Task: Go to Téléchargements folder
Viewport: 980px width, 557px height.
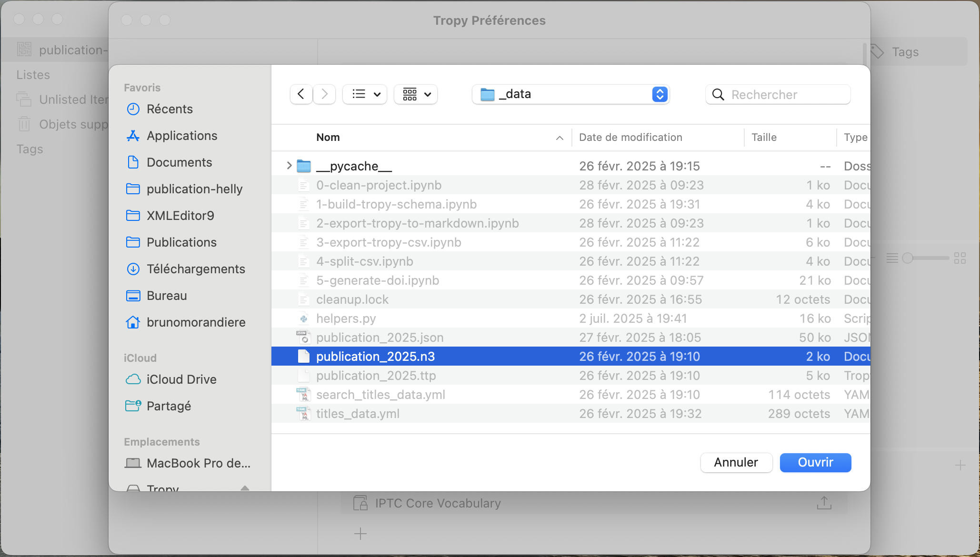Action: pos(196,269)
